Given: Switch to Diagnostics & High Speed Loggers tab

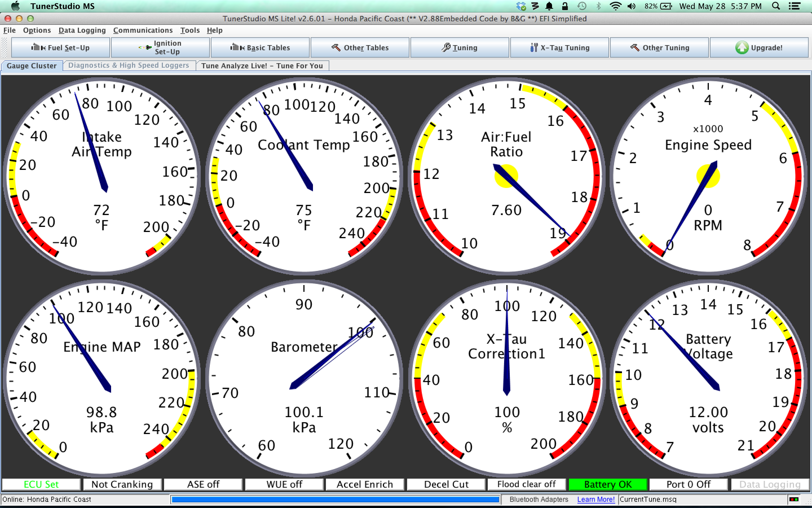Looking at the screenshot, I should click(129, 65).
